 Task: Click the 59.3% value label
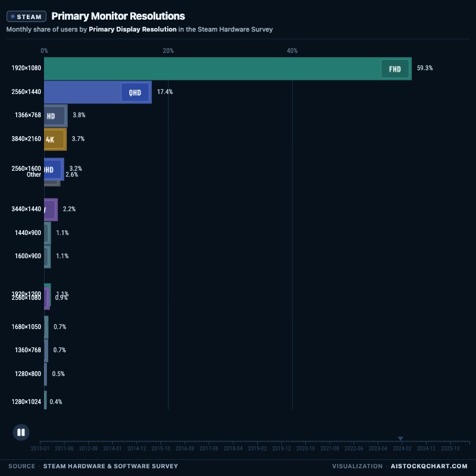pos(425,68)
